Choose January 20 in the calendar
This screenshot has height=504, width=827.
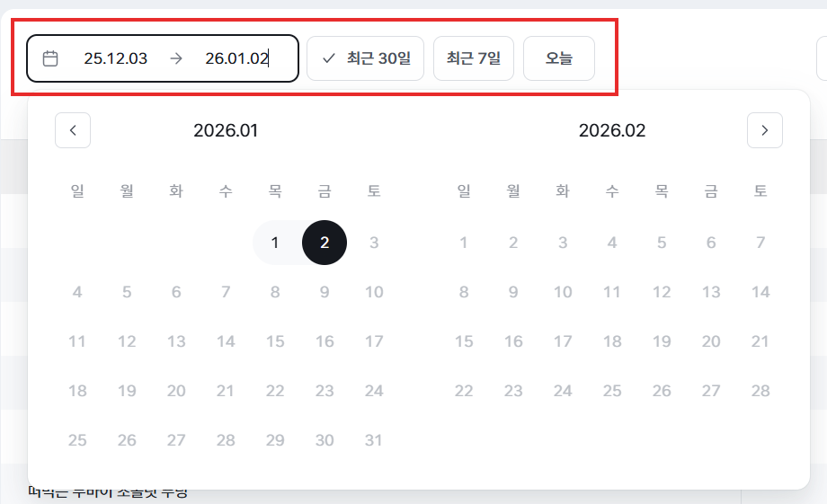pos(176,391)
